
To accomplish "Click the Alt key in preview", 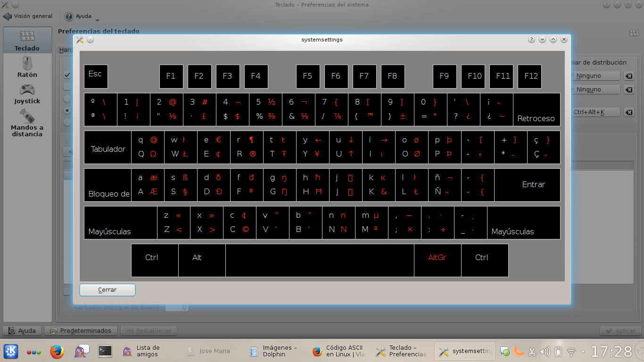I will [202, 260].
